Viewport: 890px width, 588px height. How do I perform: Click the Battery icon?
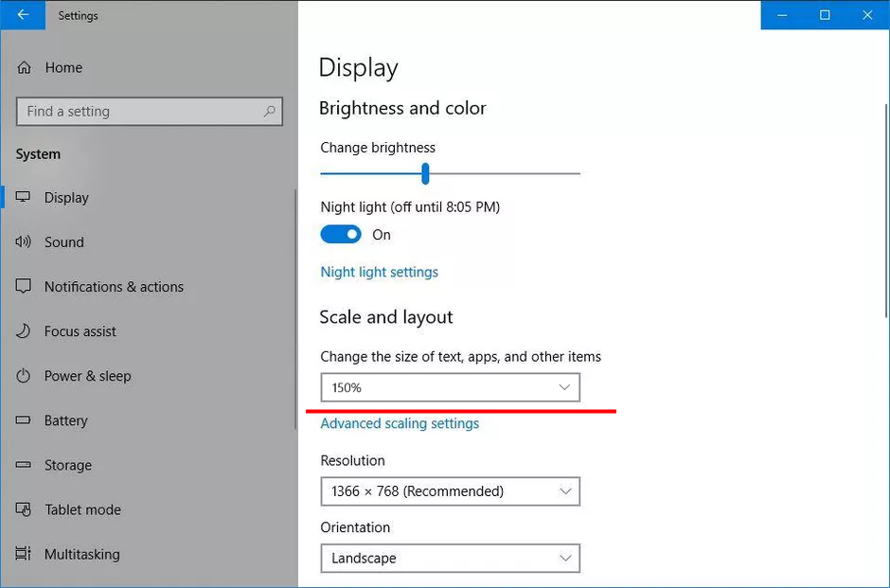24,420
